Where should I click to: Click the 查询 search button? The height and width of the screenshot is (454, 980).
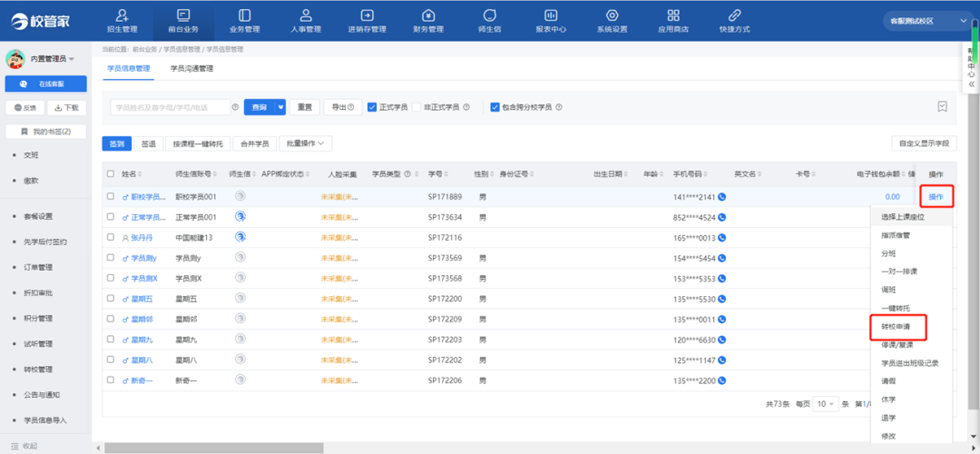pos(260,107)
